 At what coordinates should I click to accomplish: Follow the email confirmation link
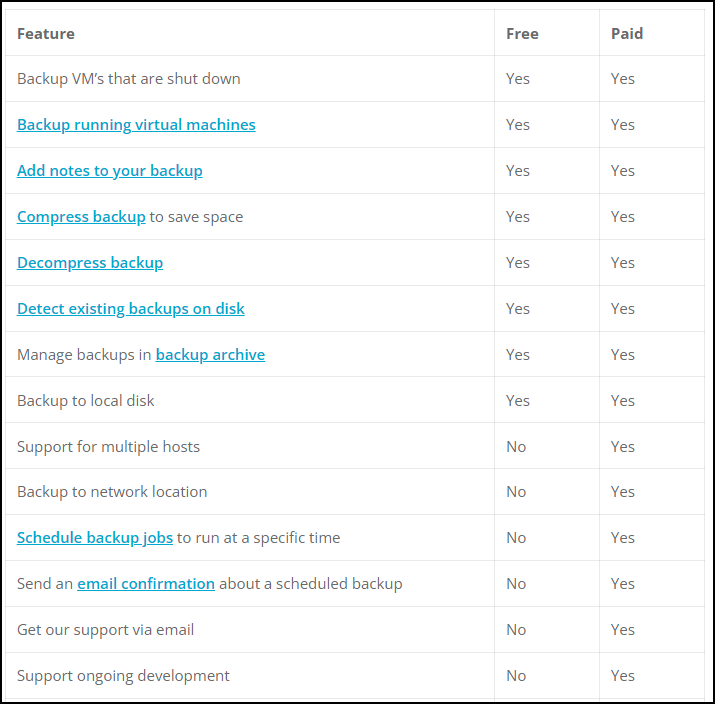pyautogui.click(x=146, y=584)
